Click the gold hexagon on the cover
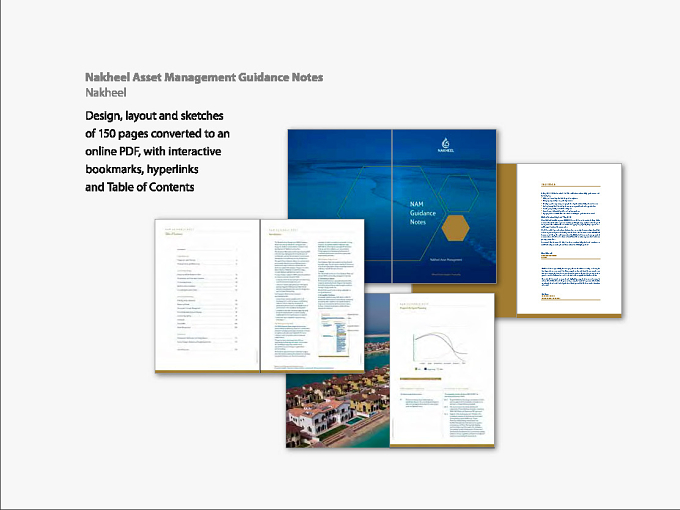The height and width of the screenshot is (510, 680). [x=455, y=228]
